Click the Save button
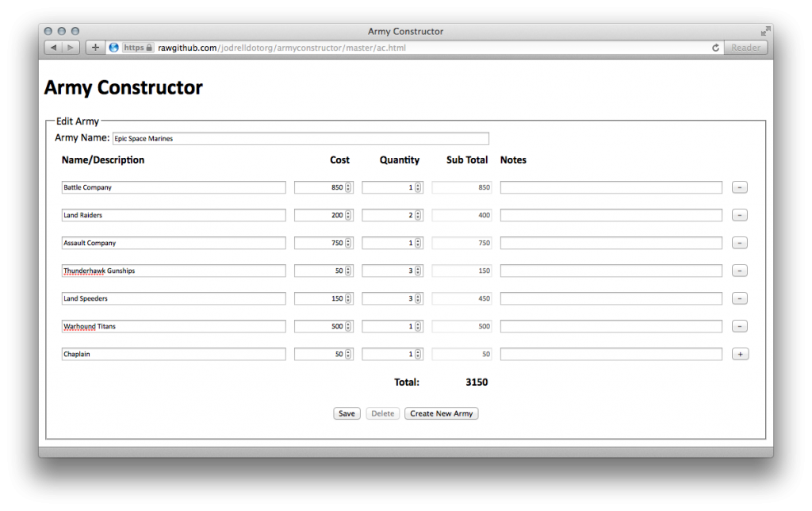The width and height of the screenshot is (812, 511). [x=347, y=413]
